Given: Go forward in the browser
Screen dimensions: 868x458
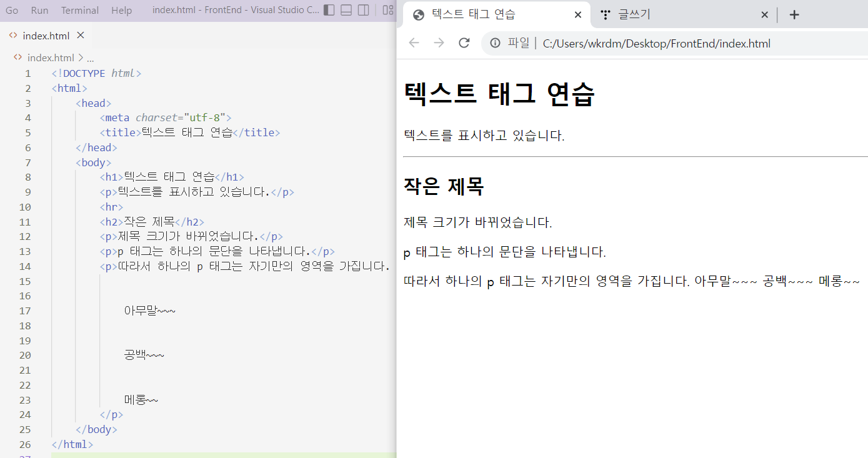Looking at the screenshot, I should (439, 42).
